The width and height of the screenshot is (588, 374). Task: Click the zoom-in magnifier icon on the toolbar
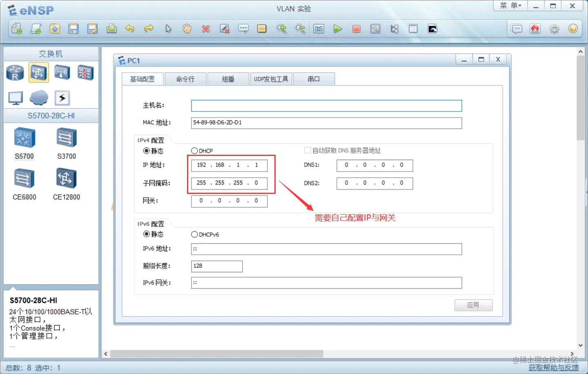coord(282,29)
